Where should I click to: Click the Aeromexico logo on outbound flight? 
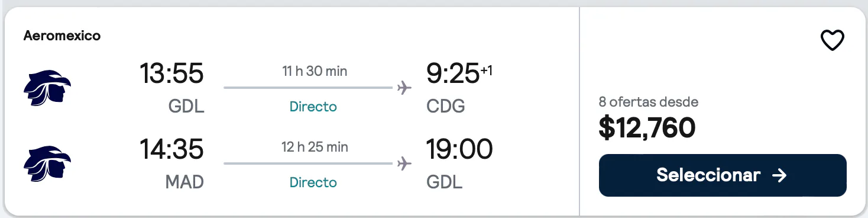click(x=47, y=88)
